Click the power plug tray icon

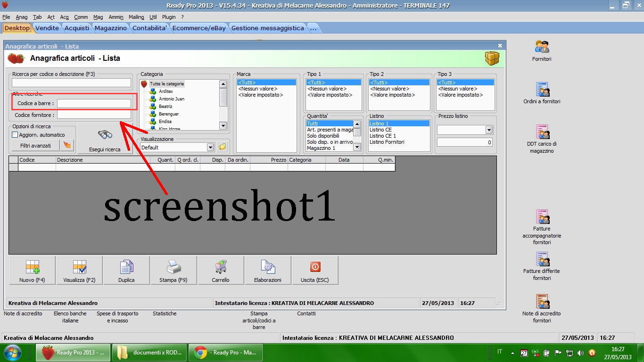coord(547,353)
